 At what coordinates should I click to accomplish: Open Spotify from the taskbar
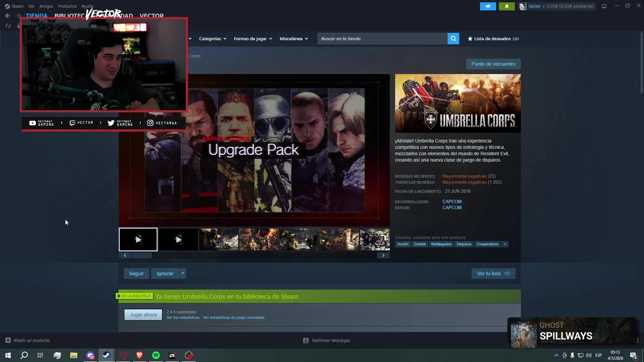(156, 355)
